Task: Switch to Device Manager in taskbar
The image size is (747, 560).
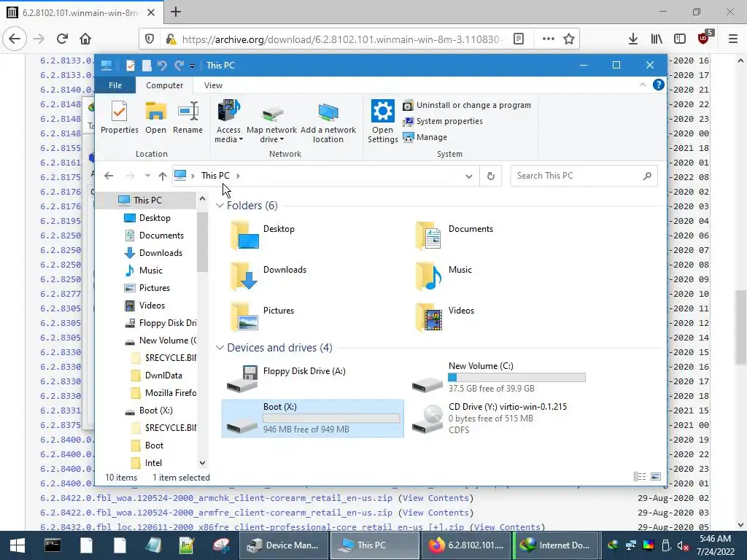Action: (282, 545)
